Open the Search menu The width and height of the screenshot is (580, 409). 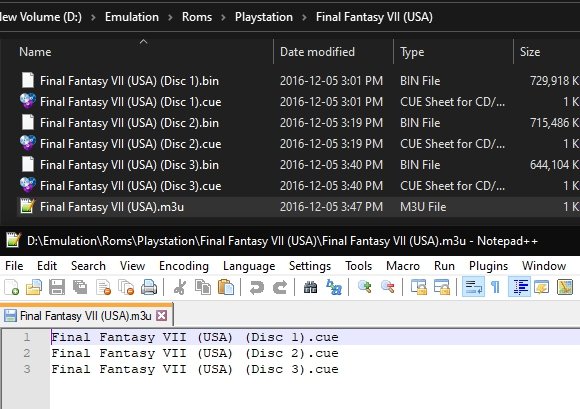click(88, 266)
